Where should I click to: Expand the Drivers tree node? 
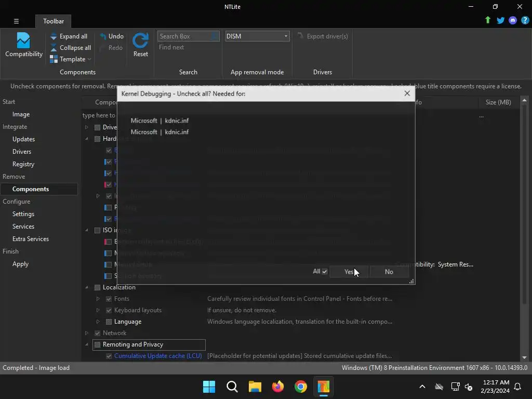87,127
